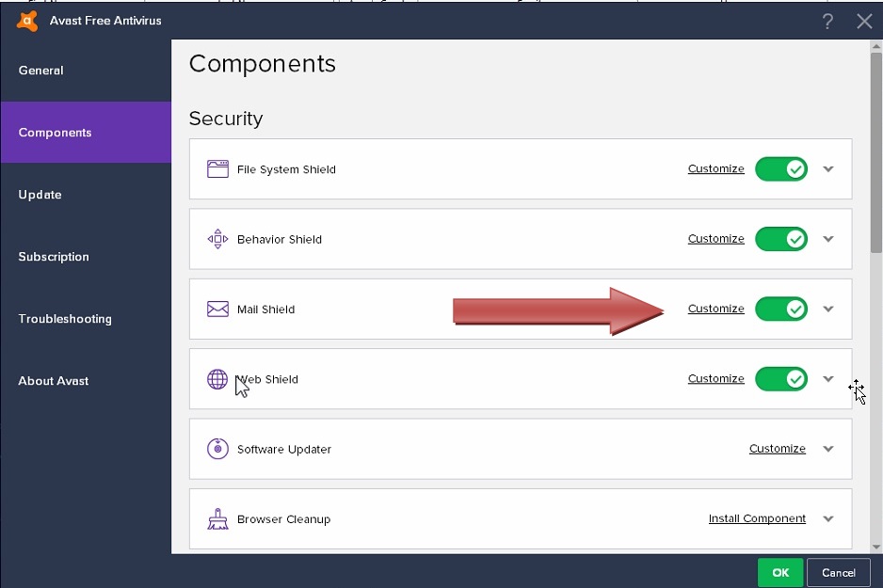Image resolution: width=883 pixels, height=588 pixels.
Task: Switch off the Web Shield toggle
Action: [781, 379]
